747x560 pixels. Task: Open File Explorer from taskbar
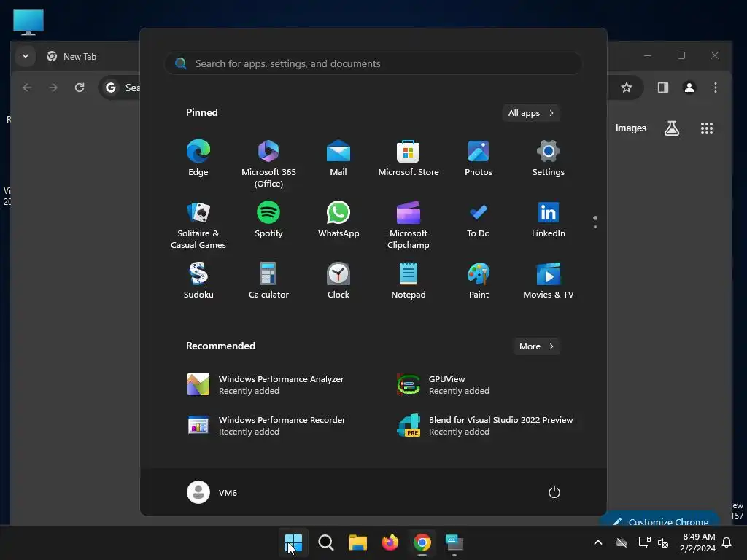(x=357, y=542)
